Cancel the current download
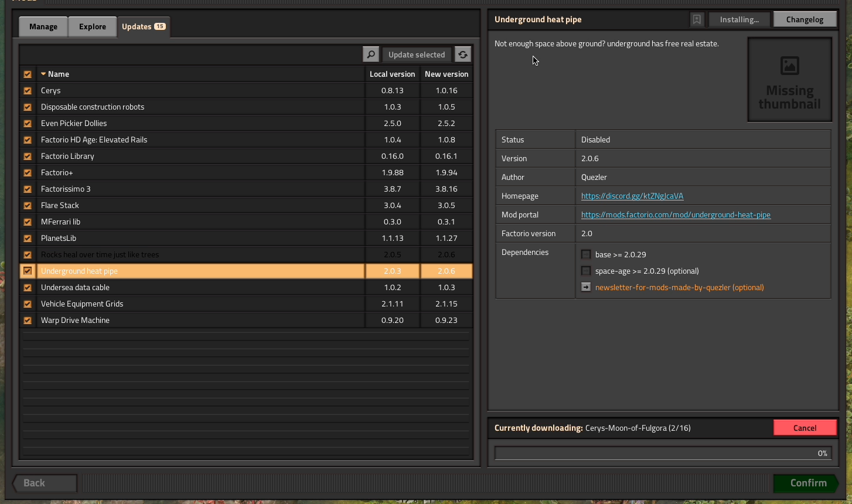Screen dimensions: 852x504 [x=805, y=428]
